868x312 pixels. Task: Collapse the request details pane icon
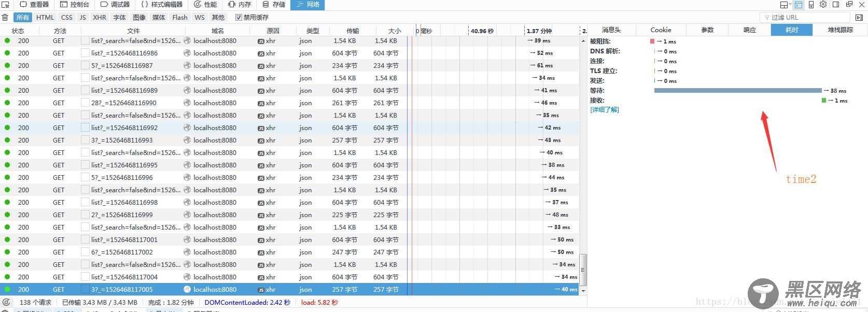[x=859, y=17]
